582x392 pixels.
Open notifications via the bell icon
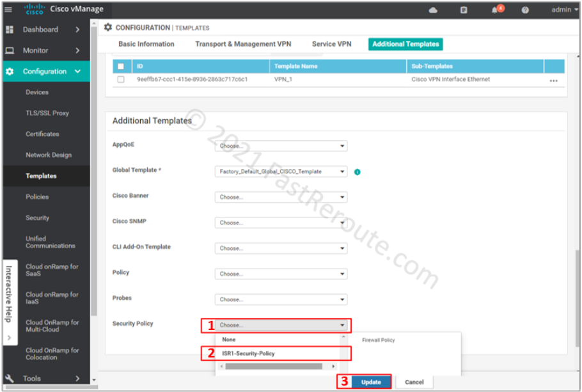click(494, 10)
